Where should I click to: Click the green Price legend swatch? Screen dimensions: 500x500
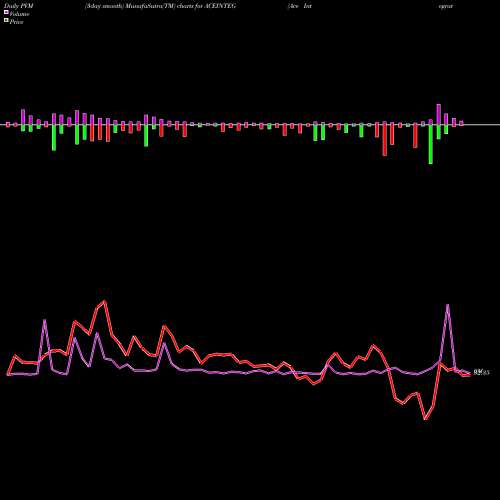click(6, 20)
